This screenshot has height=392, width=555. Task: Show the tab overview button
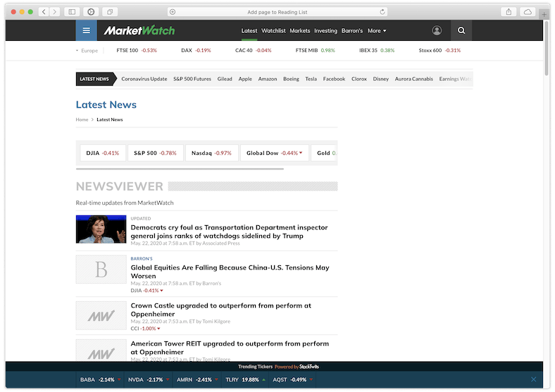click(x=110, y=12)
